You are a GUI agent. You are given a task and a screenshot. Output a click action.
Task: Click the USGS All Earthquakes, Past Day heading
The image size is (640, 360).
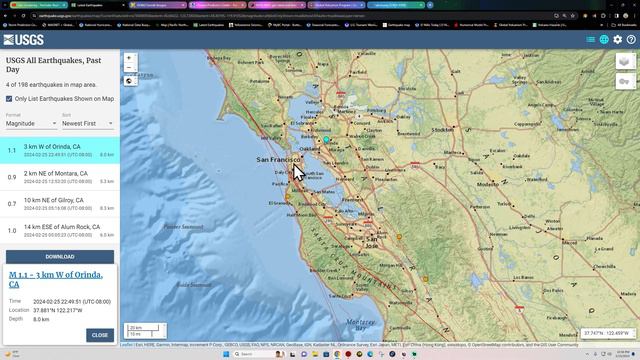[x=53, y=65]
